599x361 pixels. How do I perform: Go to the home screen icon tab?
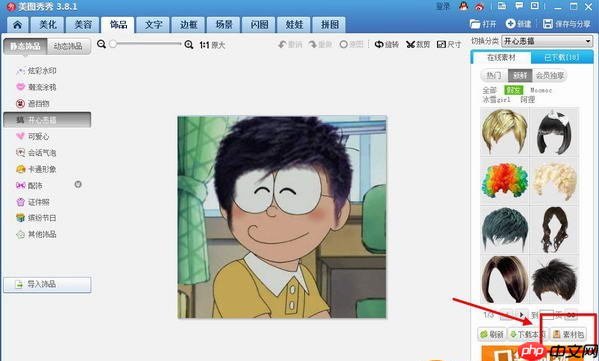click(17, 25)
